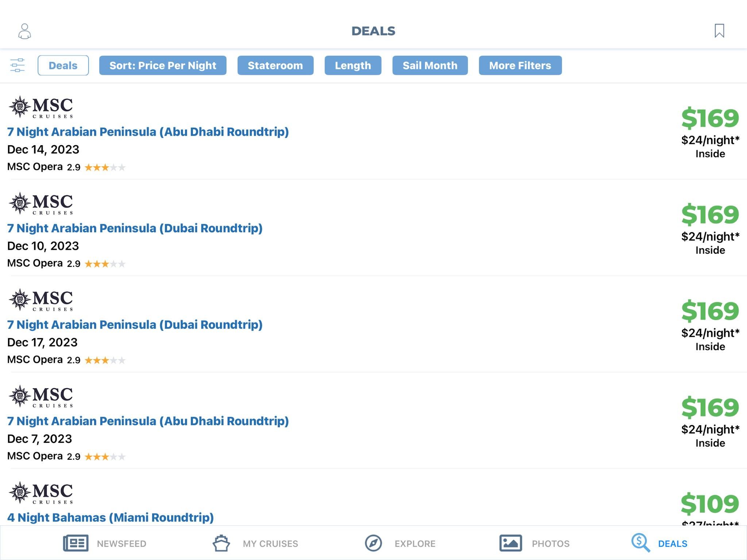Tap 'MSC Opera' ship name, Dec 17 row
This screenshot has height=560, width=747.
35,359
